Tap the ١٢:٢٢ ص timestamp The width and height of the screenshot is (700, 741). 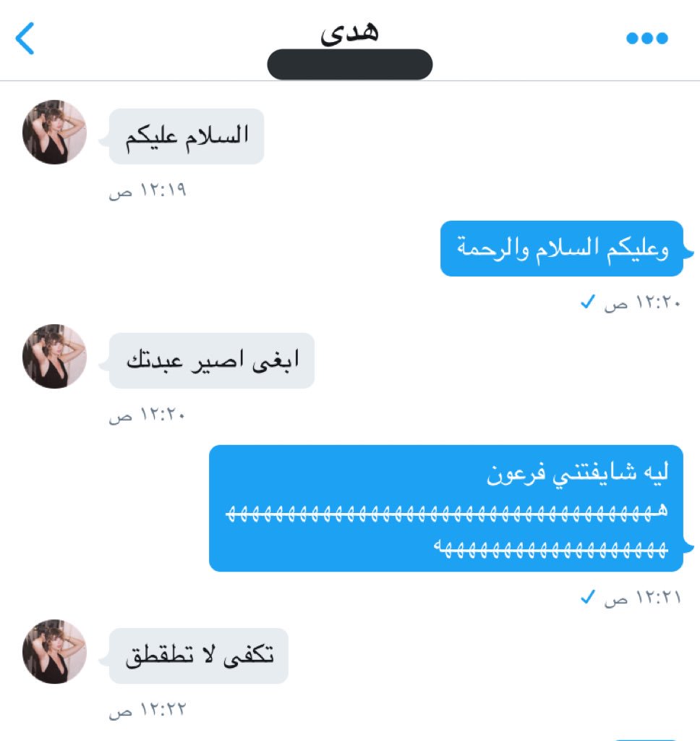click(148, 710)
